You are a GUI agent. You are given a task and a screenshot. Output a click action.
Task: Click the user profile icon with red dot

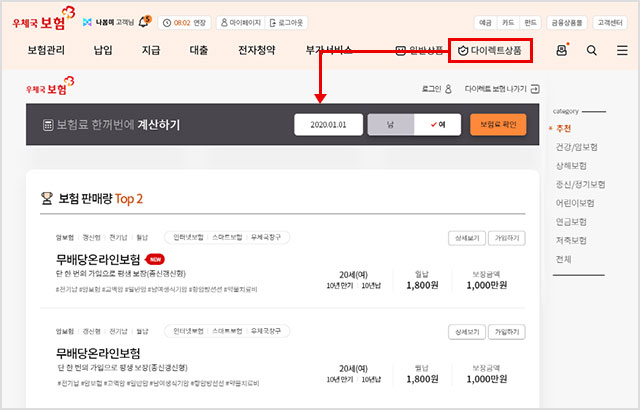pyautogui.click(x=562, y=50)
